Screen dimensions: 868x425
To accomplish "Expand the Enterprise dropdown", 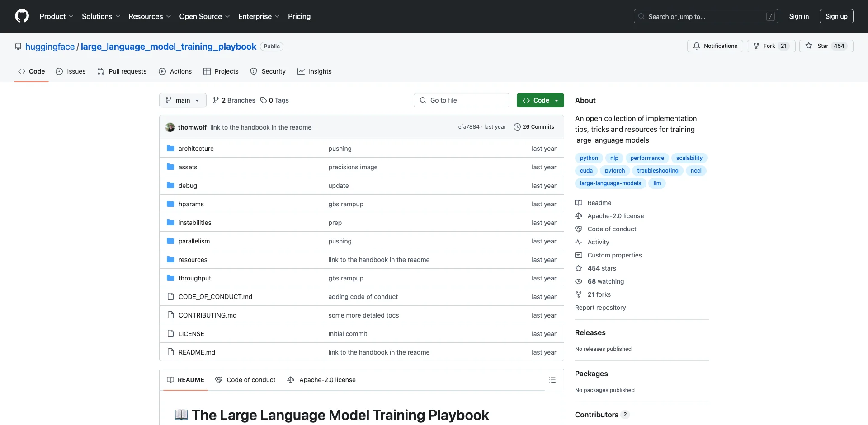I will point(259,16).
